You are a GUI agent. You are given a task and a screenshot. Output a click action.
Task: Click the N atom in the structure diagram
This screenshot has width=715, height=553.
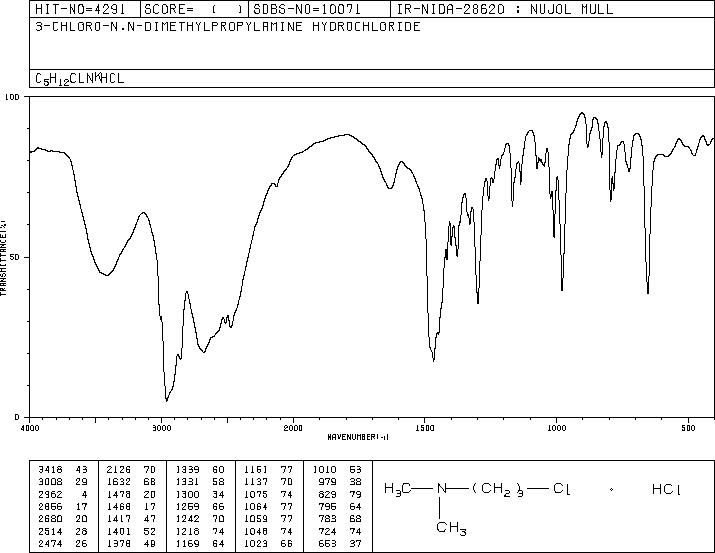coord(441,489)
